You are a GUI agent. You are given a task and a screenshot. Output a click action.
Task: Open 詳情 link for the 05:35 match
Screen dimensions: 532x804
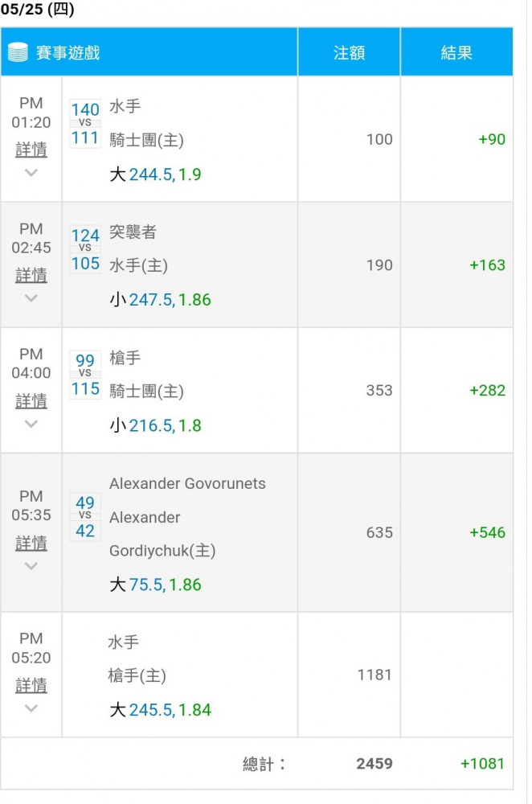(x=31, y=543)
